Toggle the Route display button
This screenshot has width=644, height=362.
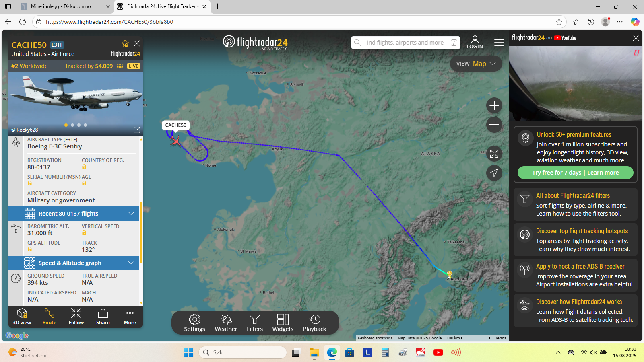point(49,317)
